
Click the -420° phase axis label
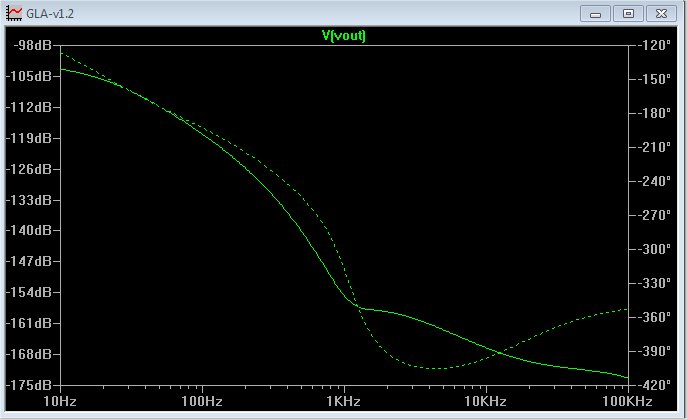654,385
